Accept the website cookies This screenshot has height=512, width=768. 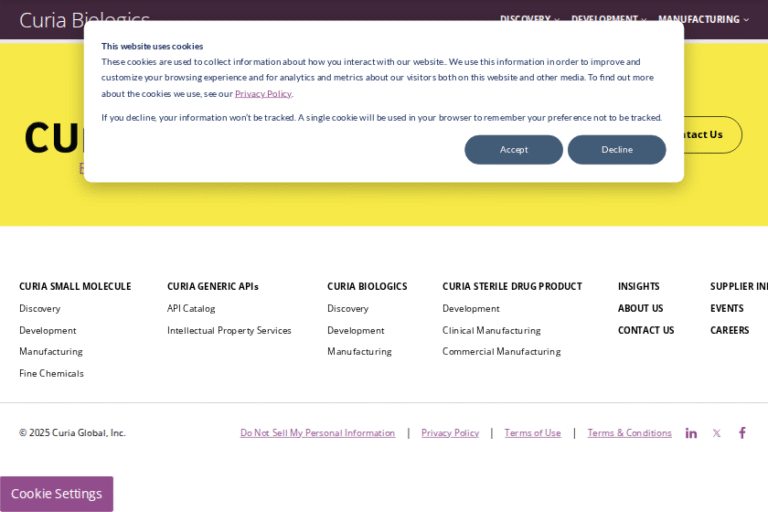[x=514, y=150]
